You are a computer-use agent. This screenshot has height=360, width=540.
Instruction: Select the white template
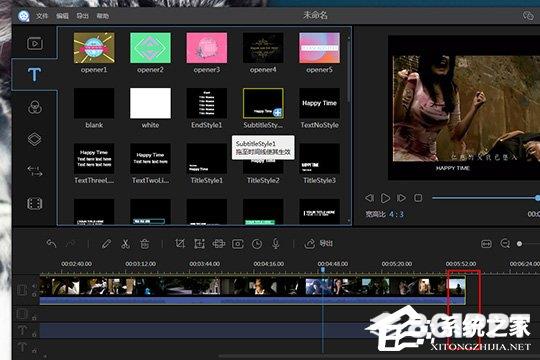pos(150,103)
